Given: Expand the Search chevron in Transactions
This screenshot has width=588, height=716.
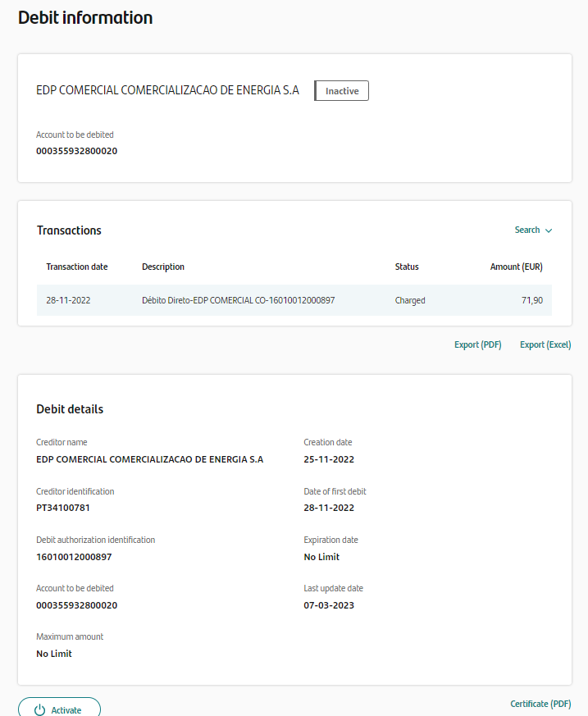Looking at the screenshot, I should pyautogui.click(x=549, y=230).
